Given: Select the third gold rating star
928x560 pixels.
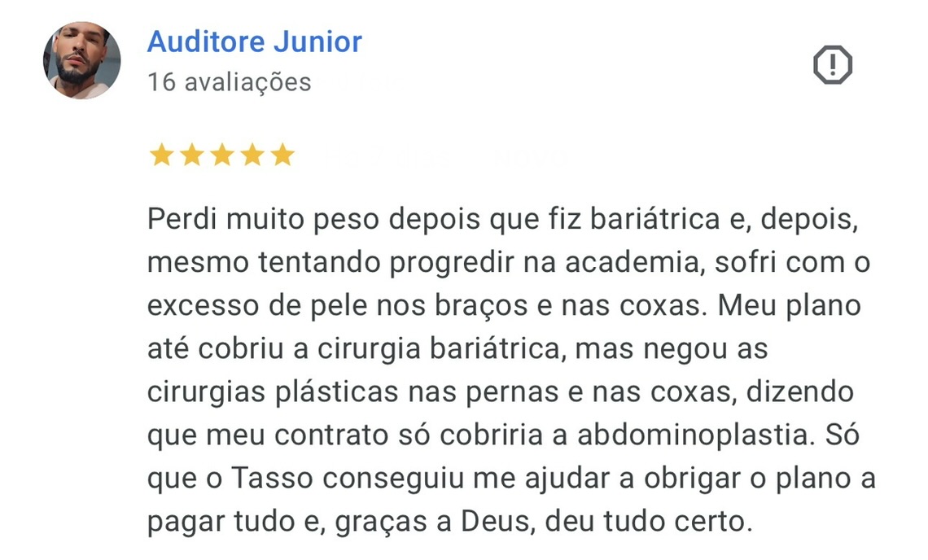Looking at the screenshot, I should (223, 155).
